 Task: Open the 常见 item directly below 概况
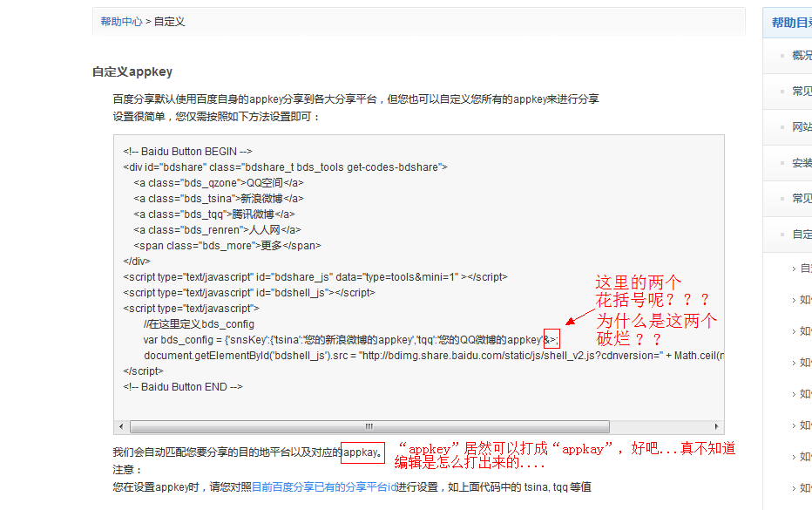802,92
